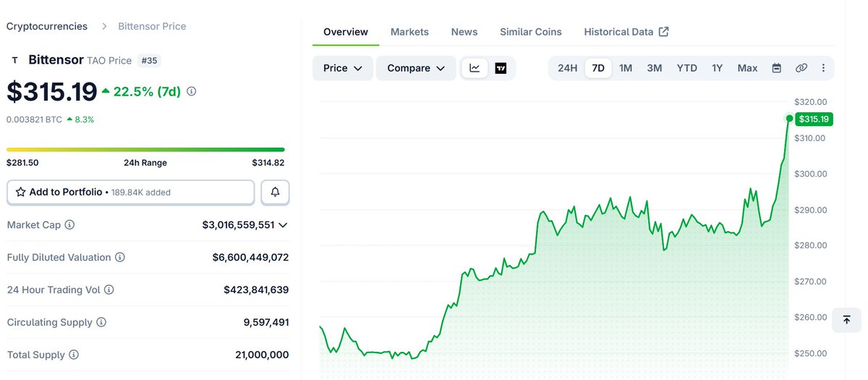
Task: Select the 7D time range
Action: click(x=598, y=68)
